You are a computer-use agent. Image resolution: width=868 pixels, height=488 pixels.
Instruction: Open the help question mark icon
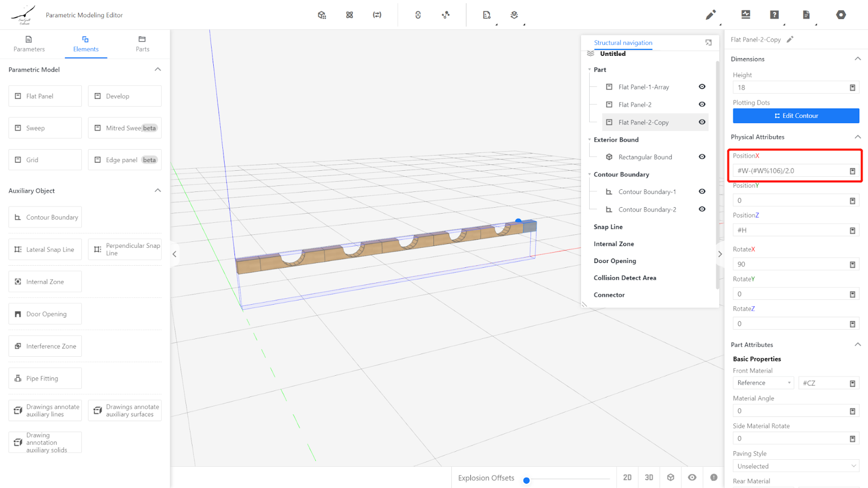pyautogui.click(x=774, y=15)
